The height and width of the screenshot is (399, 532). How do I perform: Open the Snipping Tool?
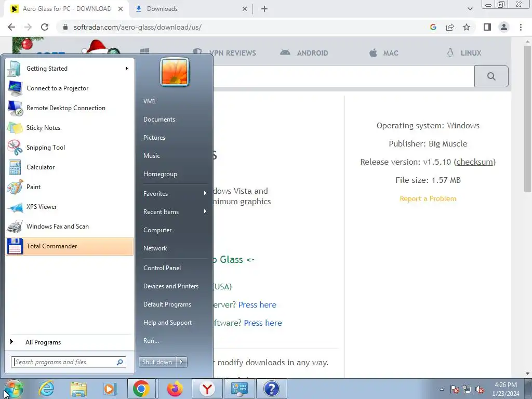point(69,147)
